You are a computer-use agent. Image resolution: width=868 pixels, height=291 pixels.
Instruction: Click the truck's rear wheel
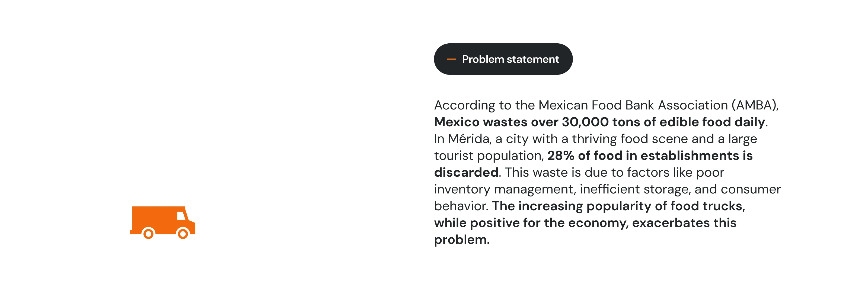pyautogui.click(x=148, y=233)
